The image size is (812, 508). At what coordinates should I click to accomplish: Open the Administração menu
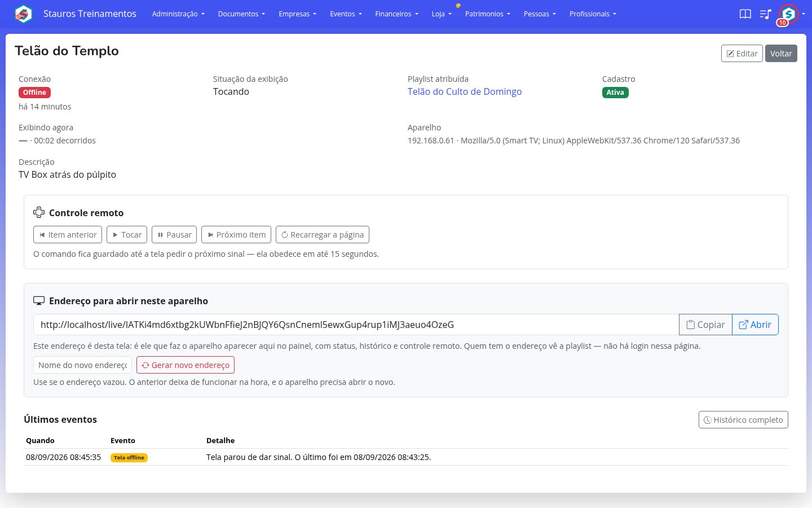(178, 14)
